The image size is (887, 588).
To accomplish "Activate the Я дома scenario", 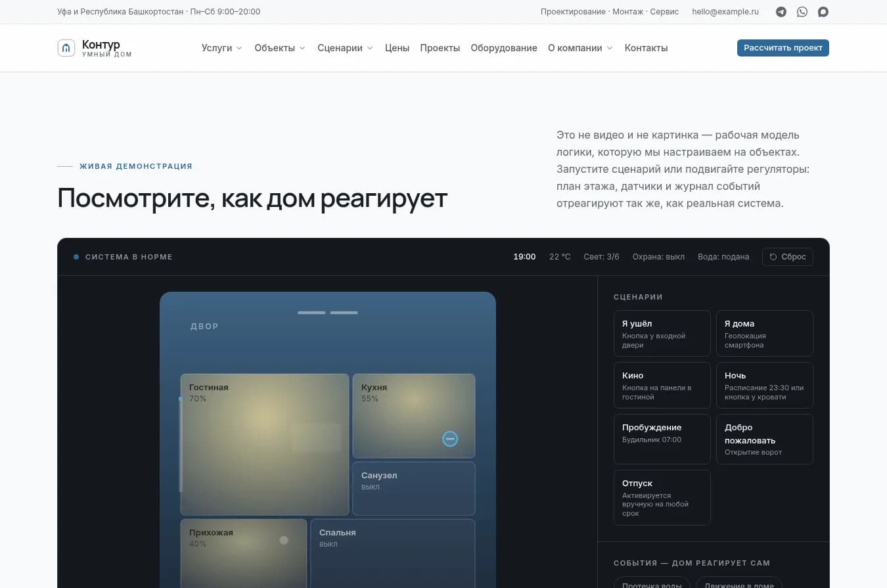I will point(765,334).
